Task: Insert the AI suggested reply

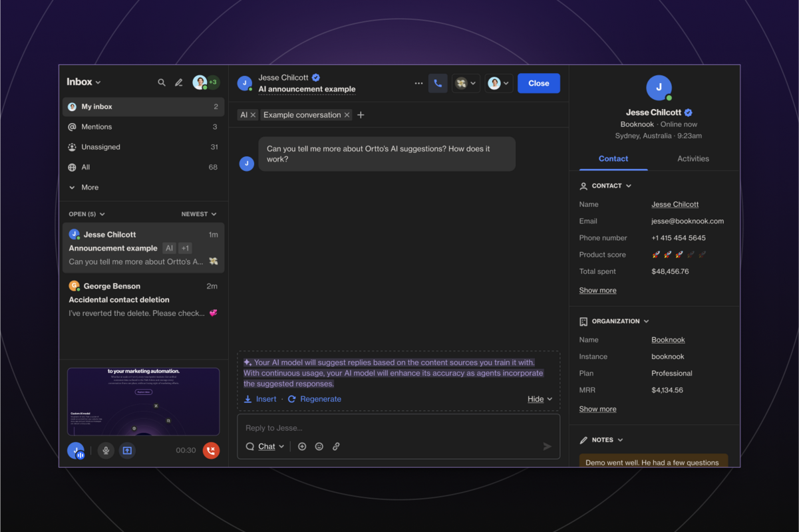Action: click(x=260, y=398)
